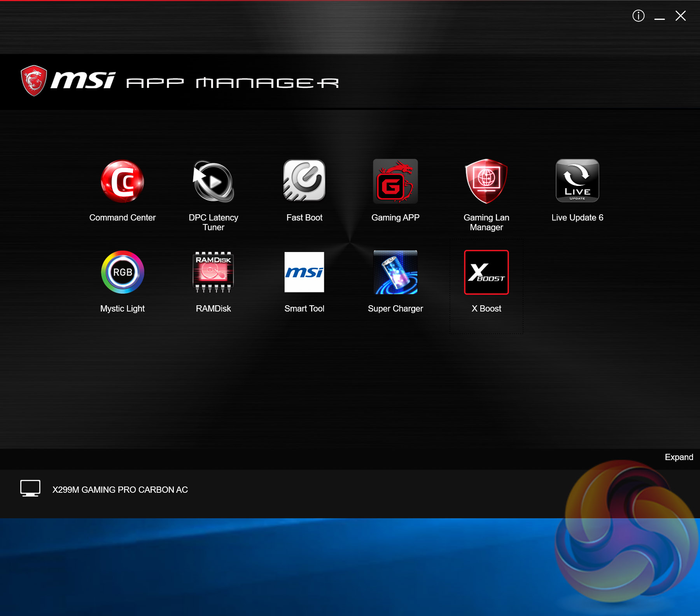Launch the Gaming APP dragon icon
This screenshot has width=700, height=616.
[x=395, y=181]
